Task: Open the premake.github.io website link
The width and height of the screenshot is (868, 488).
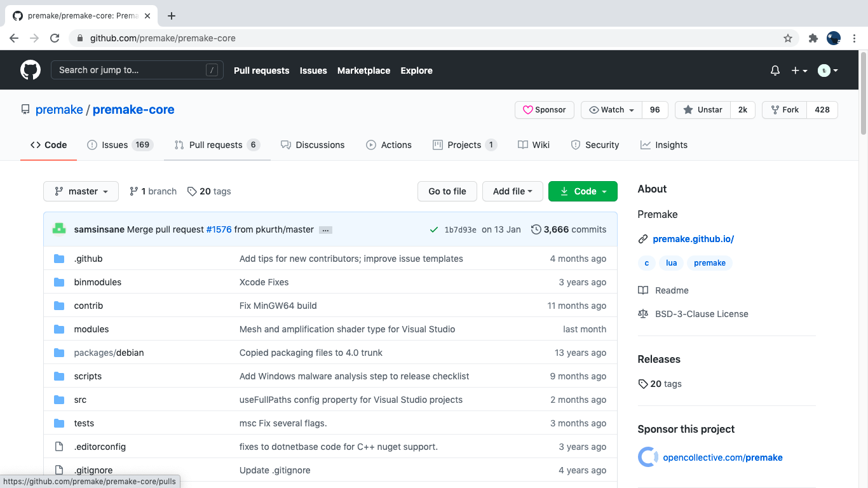Action: [693, 239]
